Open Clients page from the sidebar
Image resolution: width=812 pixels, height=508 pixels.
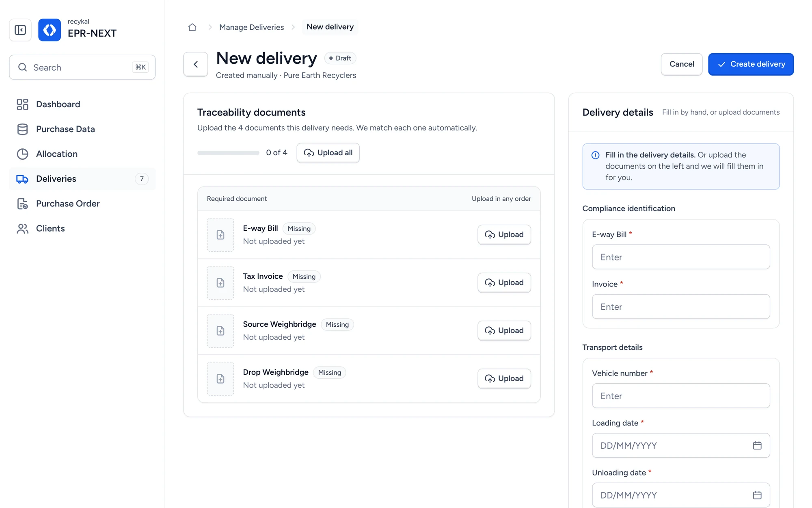[x=82, y=228]
